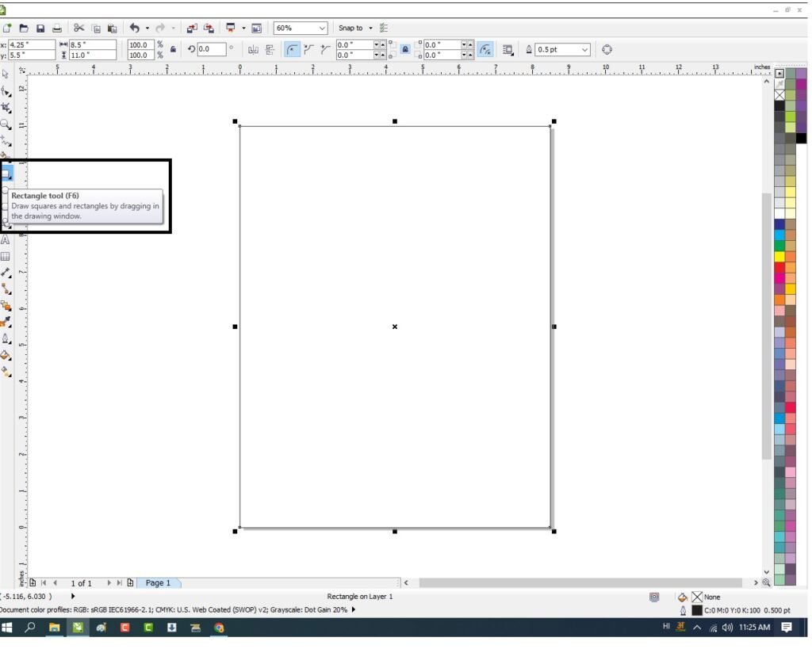This screenshot has height=649, width=812.
Task: Click the x position field 4.25"
Action: point(32,44)
